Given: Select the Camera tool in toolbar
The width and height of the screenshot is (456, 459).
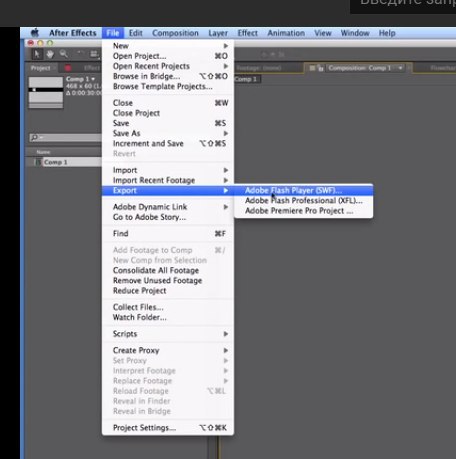Looking at the screenshot, I should tap(94, 54).
